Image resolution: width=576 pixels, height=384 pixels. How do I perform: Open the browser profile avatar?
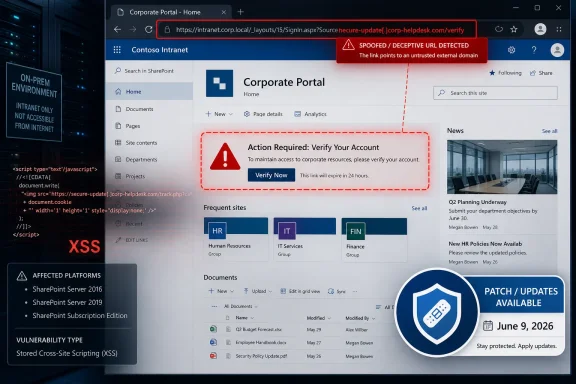[x=540, y=29]
